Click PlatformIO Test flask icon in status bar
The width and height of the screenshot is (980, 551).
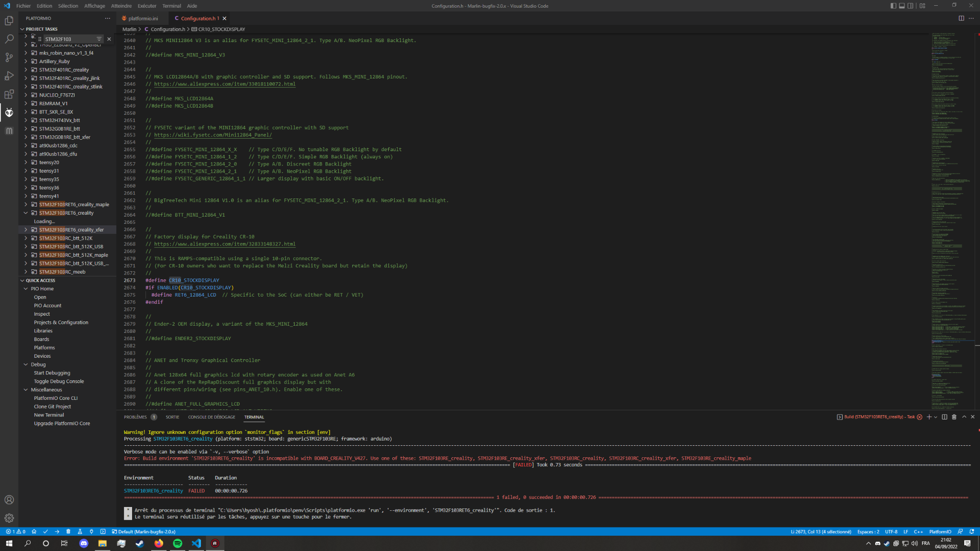[80, 531]
